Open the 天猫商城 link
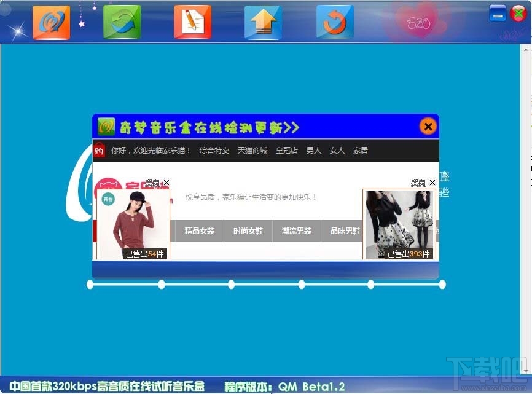 tap(252, 149)
